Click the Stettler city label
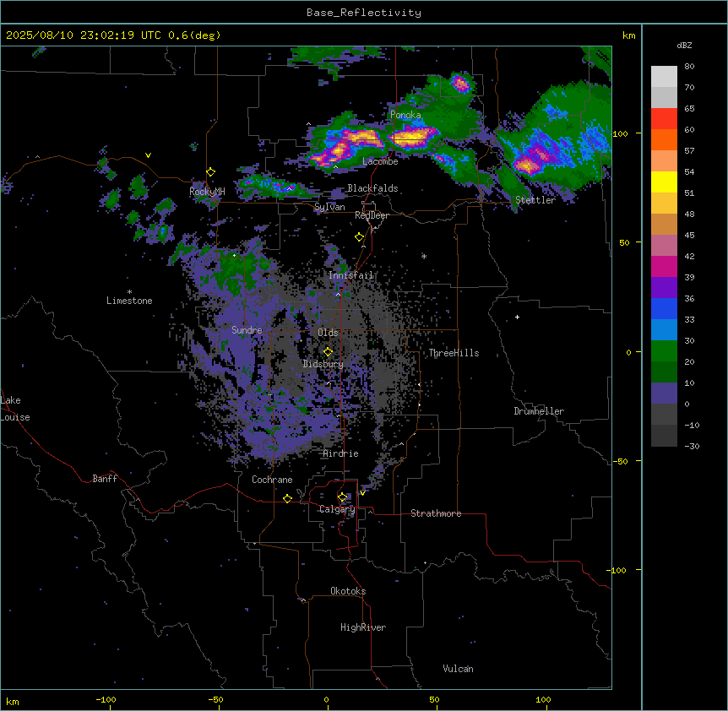The height and width of the screenshot is (711, 728). click(x=535, y=200)
